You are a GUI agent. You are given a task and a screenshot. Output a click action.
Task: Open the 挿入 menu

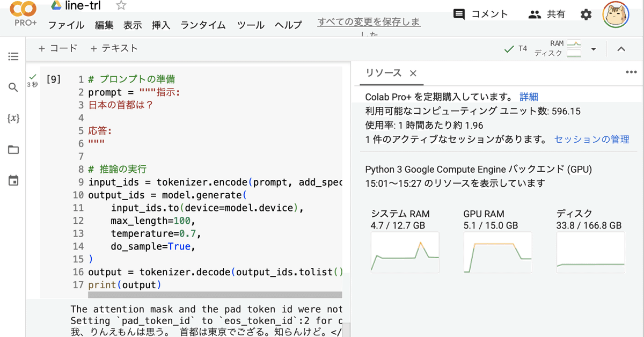click(161, 25)
